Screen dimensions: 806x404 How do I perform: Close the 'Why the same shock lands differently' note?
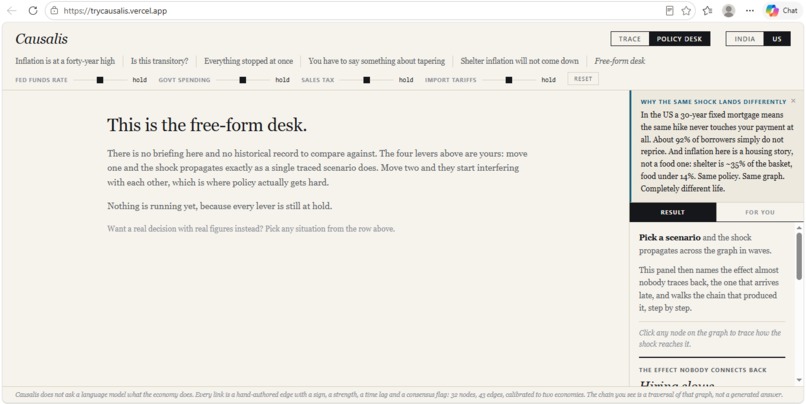tap(793, 101)
